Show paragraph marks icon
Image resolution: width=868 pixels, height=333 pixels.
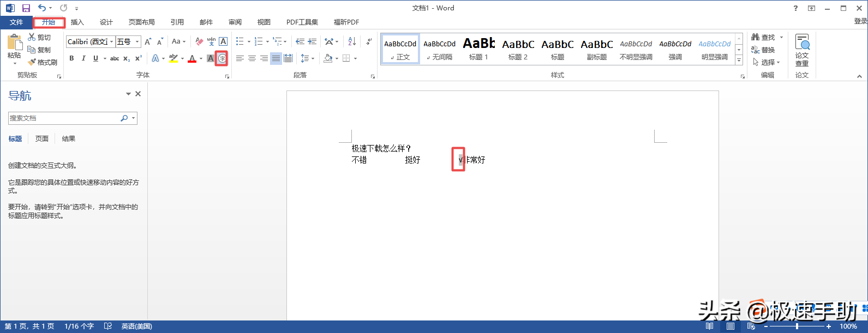[x=369, y=41]
